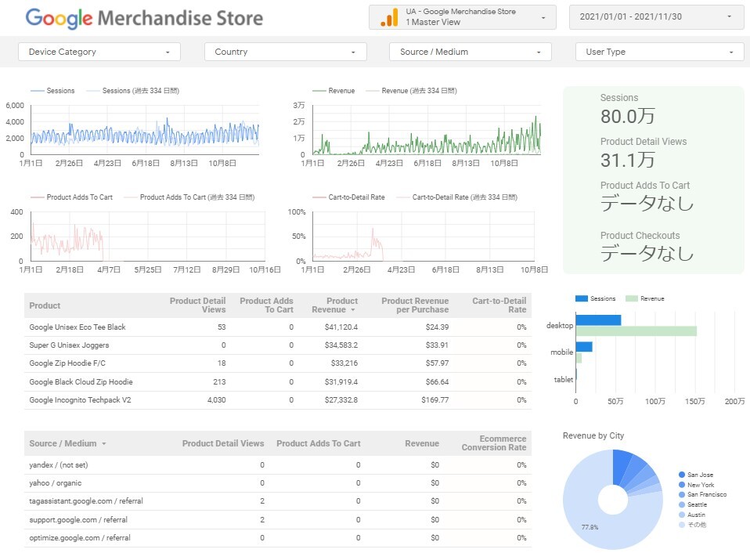Open the Device Category filter dropdown
Viewport: 750px width, 560px height.
pos(99,52)
